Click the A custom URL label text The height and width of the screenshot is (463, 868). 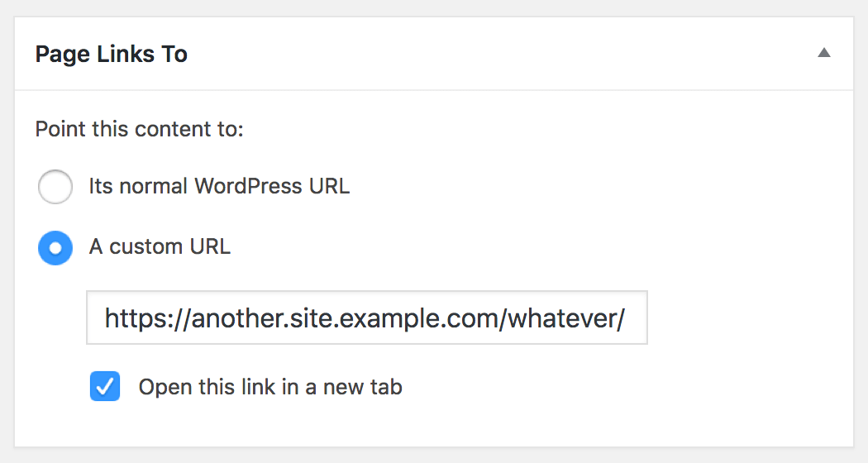pyautogui.click(x=160, y=246)
